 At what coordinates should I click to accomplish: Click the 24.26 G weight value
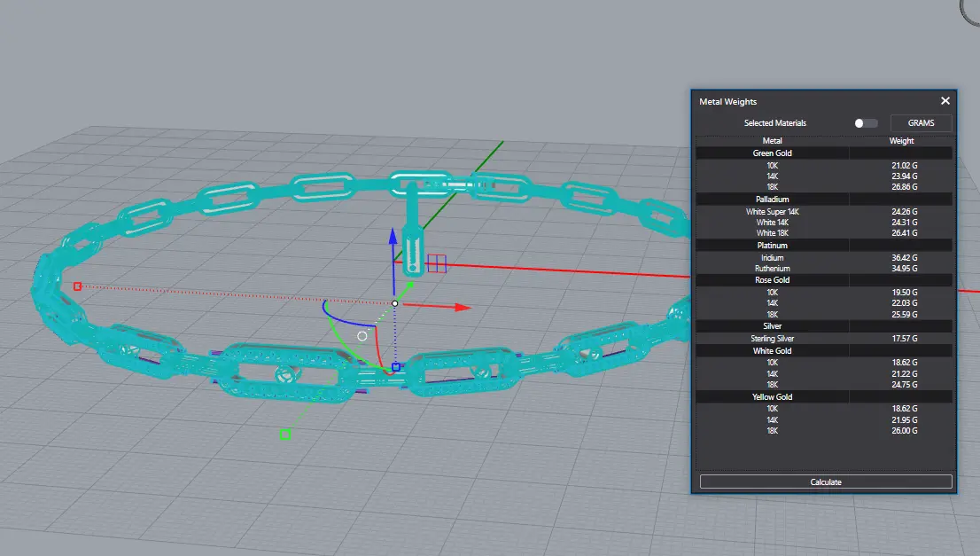(905, 212)
